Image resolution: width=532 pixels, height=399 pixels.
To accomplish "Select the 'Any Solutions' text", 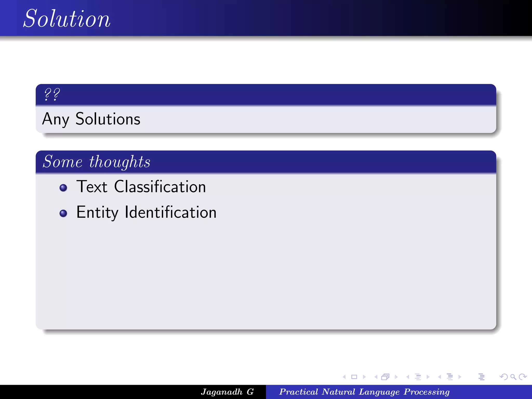I will point(91,119).
